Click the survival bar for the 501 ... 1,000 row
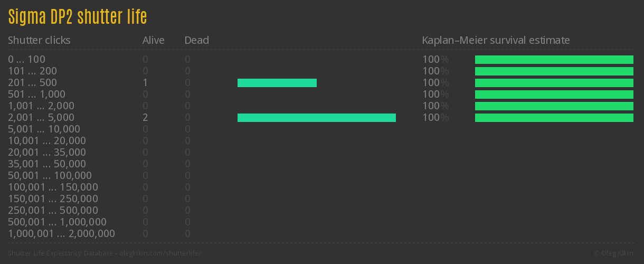This screenshot has width=644, height=264. pyautogui.click(x=554, y=95)
